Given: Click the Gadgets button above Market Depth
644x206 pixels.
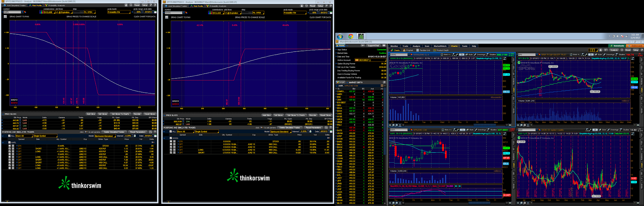Looking at the screenshot, I should [341, 82].
